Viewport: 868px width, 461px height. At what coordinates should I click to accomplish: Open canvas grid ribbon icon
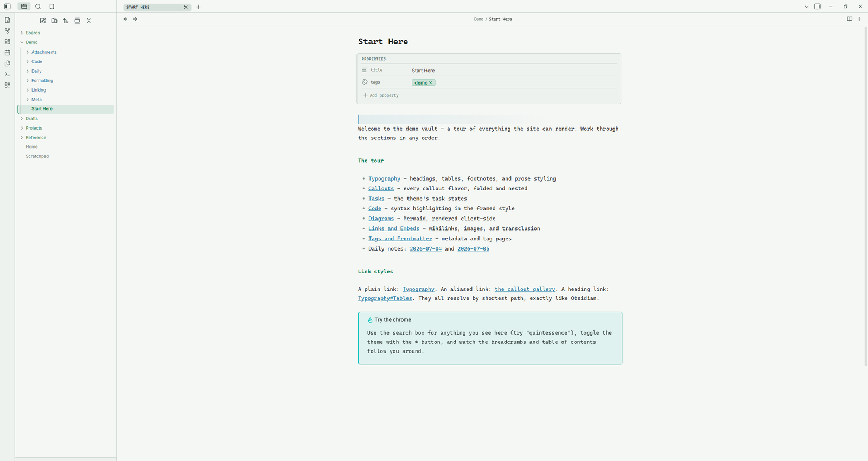coord(8,42)
